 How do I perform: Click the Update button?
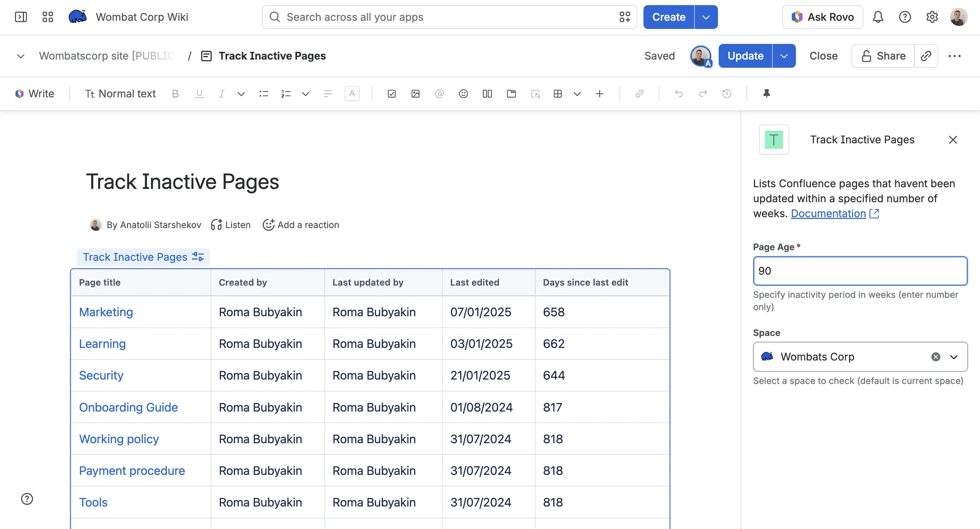click(x=745, y=56)
